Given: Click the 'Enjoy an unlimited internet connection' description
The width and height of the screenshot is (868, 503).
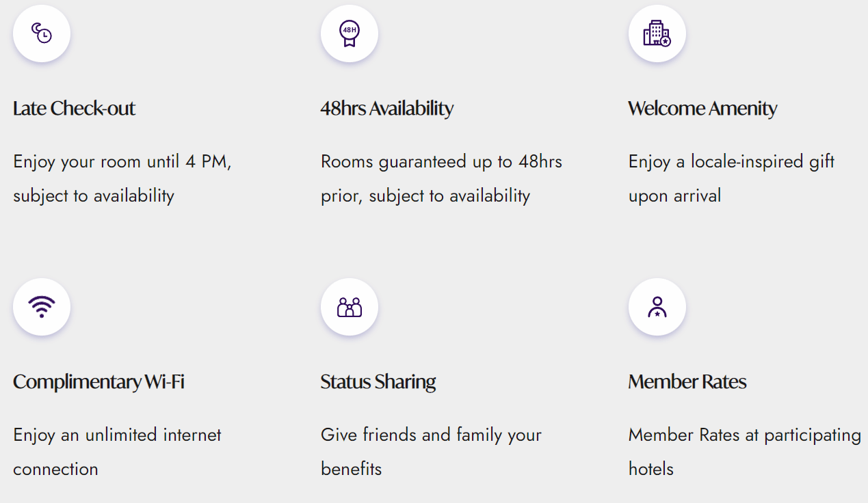Looking at the screenshot, I should [117, 436].
